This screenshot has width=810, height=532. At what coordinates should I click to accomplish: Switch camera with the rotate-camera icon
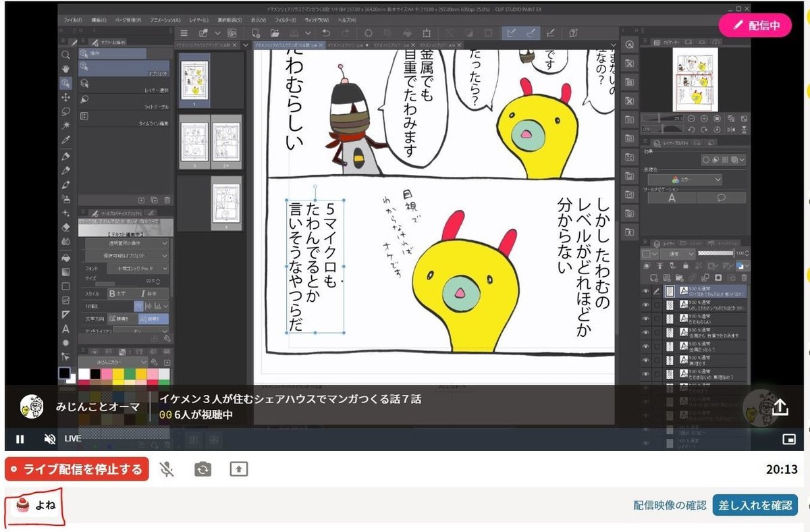coord(202,469)
